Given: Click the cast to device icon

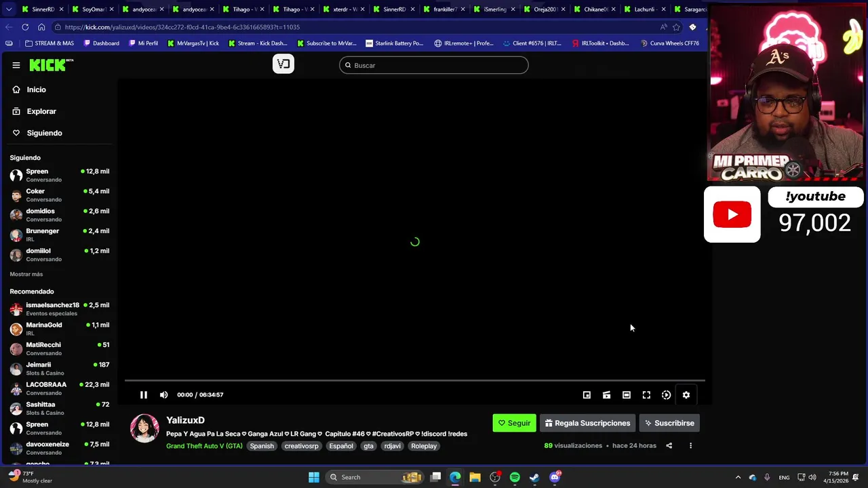Looking at the screenshot, I should (606, 395).
